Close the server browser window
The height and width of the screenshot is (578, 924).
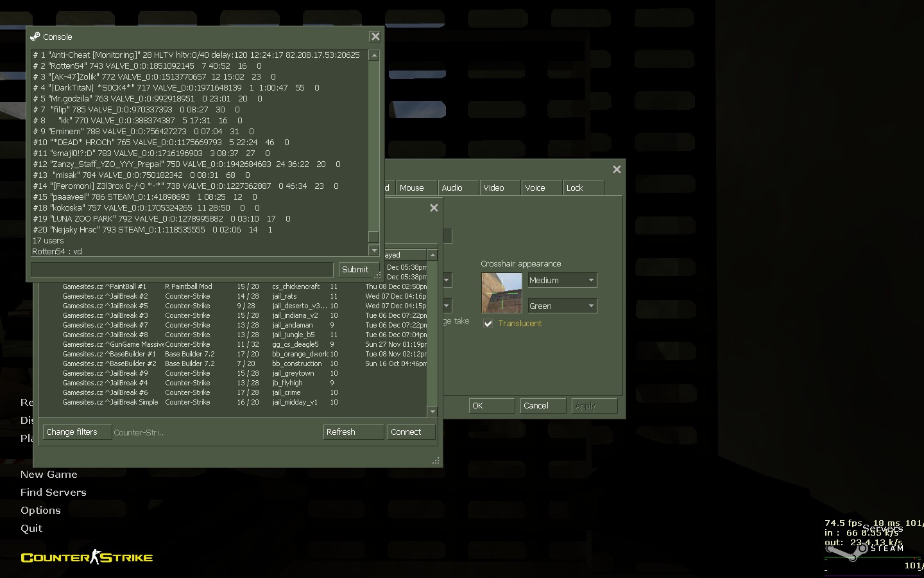coord(434,207)
